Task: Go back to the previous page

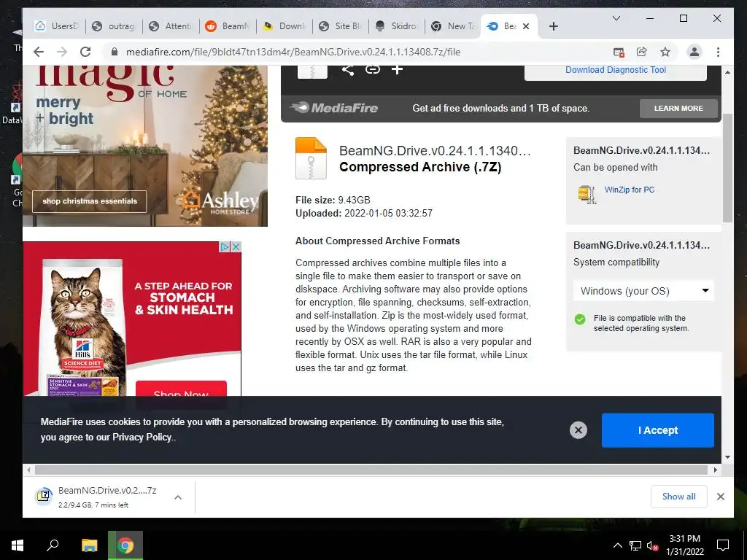Action: pyautogui.click(x=39, y=52)
